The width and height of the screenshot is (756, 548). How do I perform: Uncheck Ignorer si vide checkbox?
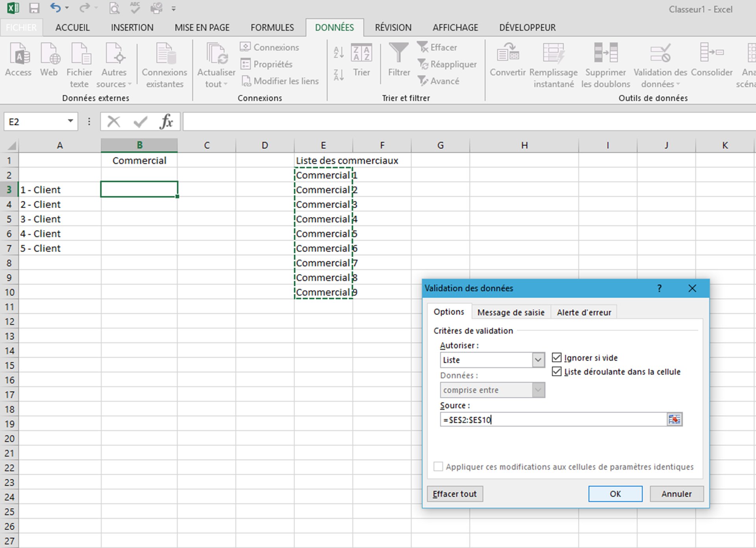pos(556,358)
